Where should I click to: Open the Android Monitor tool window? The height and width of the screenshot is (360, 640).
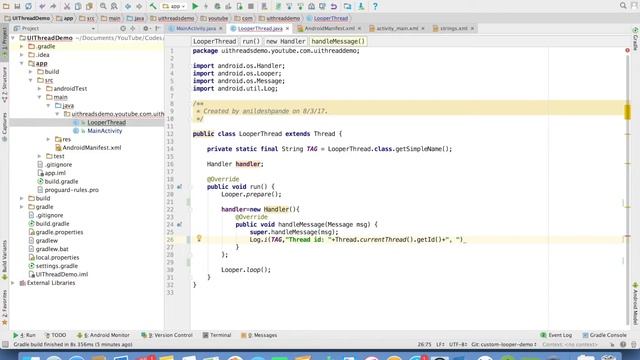[103, 335]
